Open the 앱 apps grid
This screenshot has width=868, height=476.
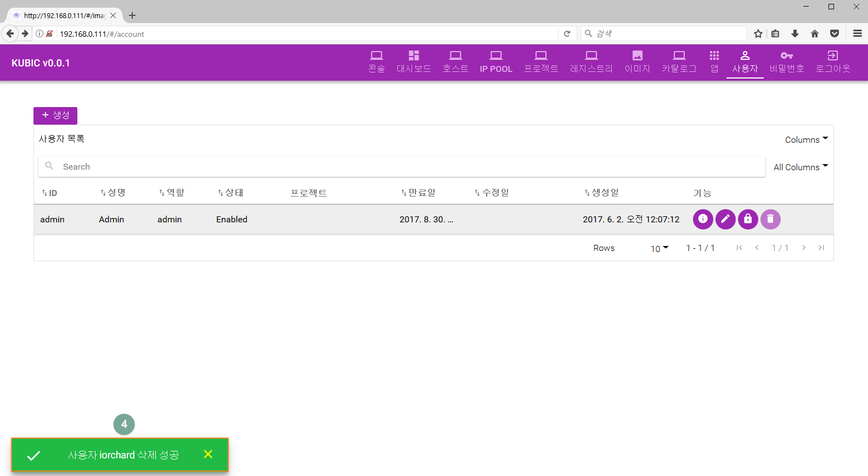(714, 62)
